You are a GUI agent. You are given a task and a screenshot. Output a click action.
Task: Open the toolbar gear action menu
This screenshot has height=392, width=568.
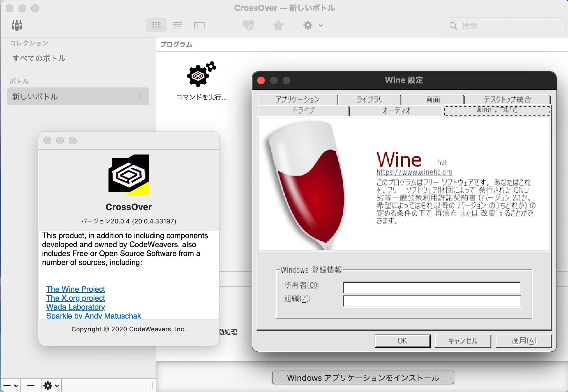[313, 25]
